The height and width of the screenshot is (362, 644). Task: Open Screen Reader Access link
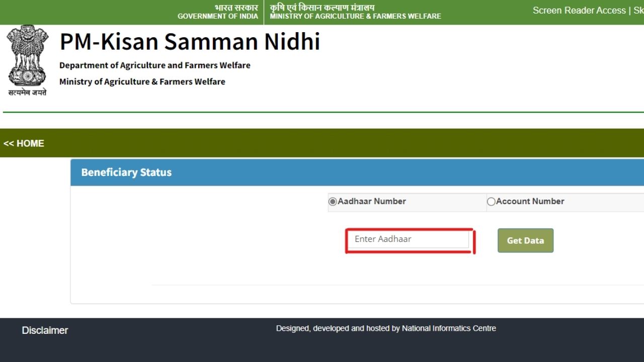point(579,11)
